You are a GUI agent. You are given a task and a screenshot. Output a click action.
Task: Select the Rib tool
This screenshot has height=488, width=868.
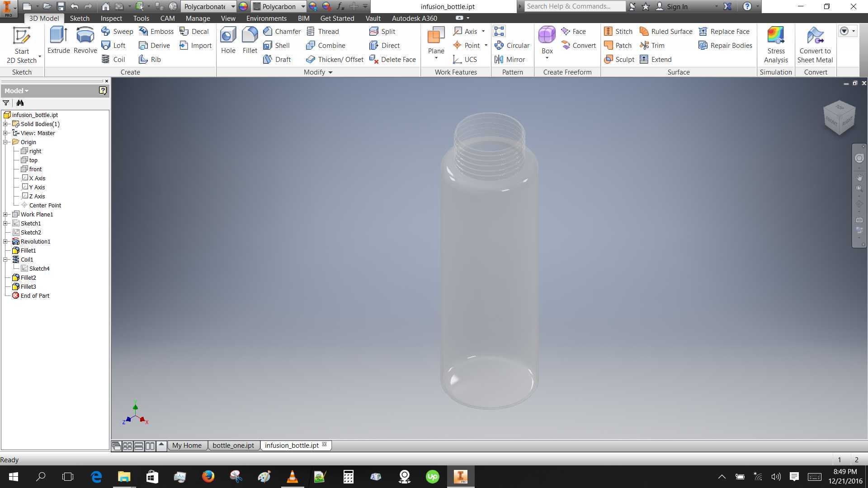point(150,59)
